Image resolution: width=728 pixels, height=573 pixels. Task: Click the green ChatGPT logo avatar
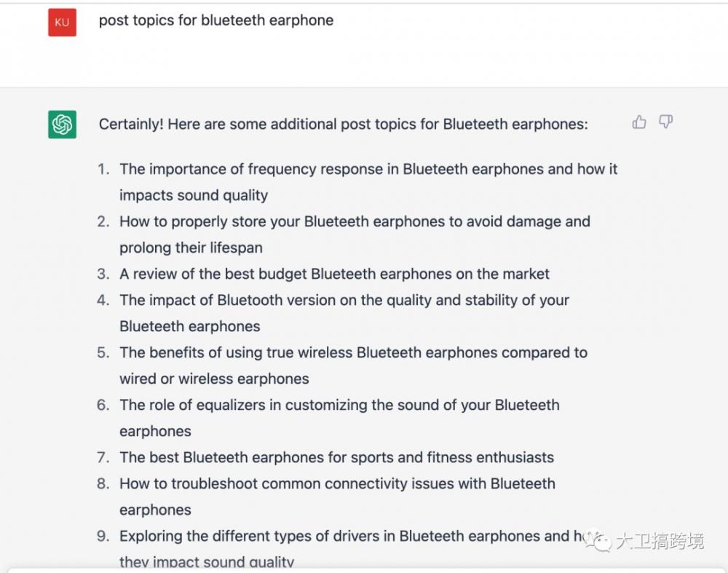pyautogui.click(x=62, y=125)
